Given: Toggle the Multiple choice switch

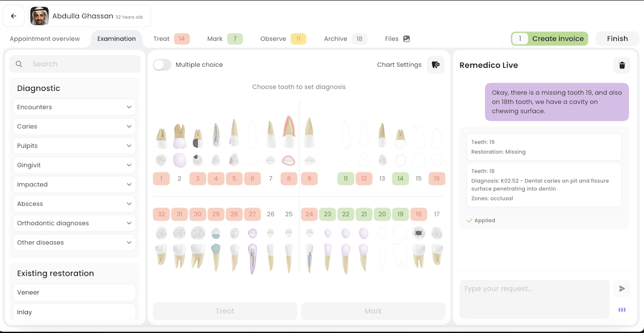Looking at the screenshot, I should (162, 63).
